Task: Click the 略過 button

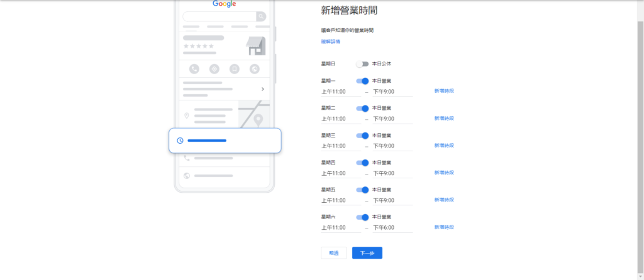Action: (x=334, y=253)
